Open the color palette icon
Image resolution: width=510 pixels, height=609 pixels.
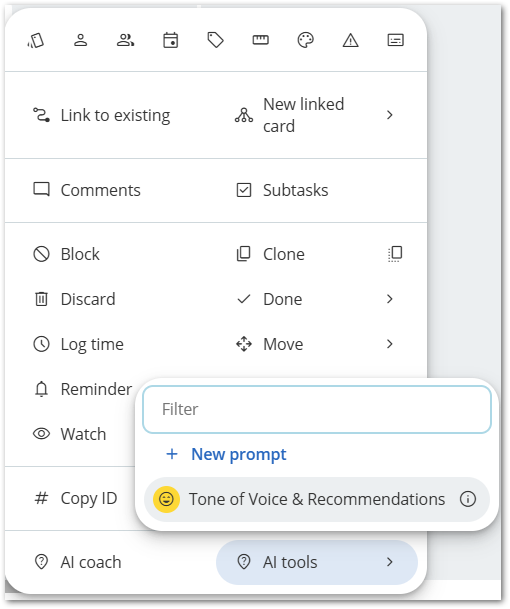click(x=305, y=40)
